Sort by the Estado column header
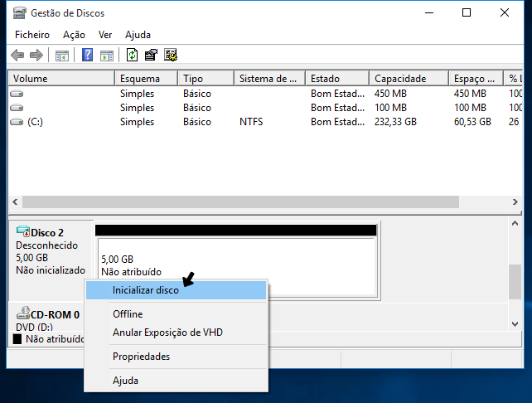The height and width of the screenshot is (403, 532). click(x=337, y=79)
